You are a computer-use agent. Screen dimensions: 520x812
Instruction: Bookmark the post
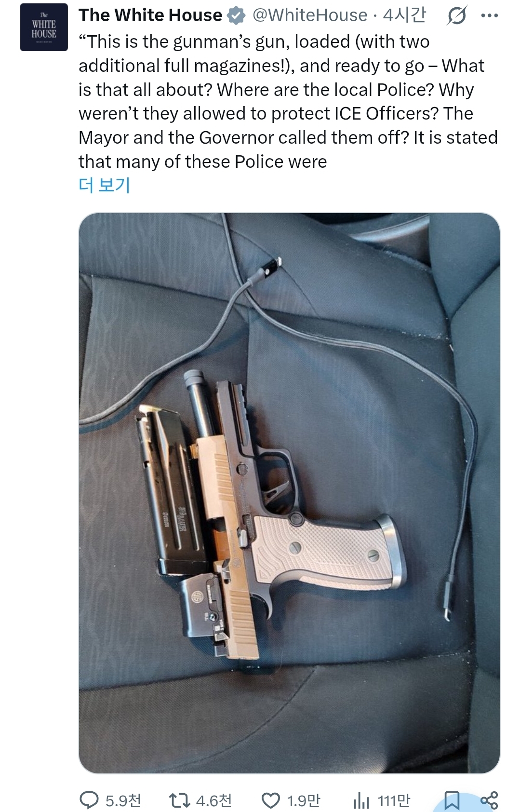[452, 800]
